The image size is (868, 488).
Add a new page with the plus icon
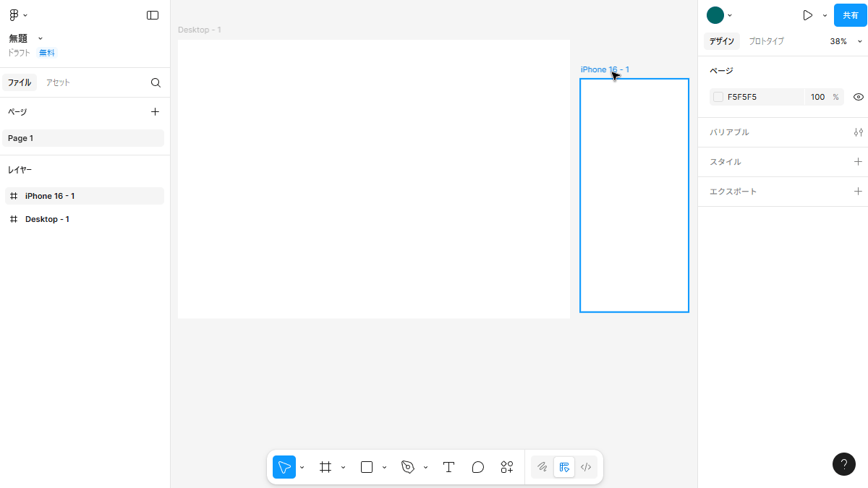click(x=155, y=111)
